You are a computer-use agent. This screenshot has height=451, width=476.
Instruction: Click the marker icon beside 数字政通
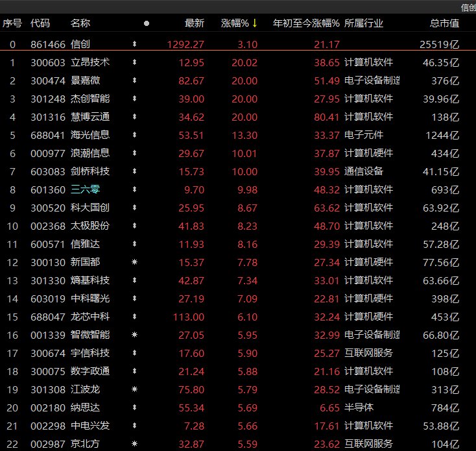(134, 371)
